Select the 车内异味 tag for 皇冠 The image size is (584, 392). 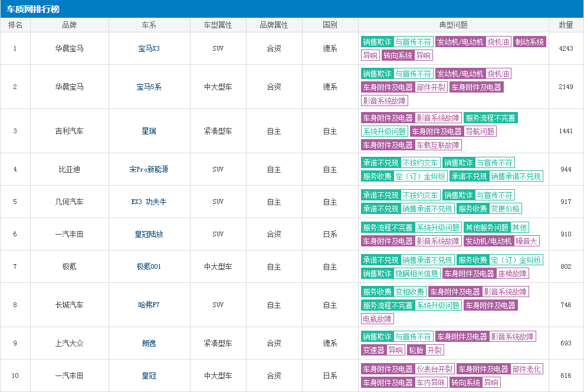[431, 383]
